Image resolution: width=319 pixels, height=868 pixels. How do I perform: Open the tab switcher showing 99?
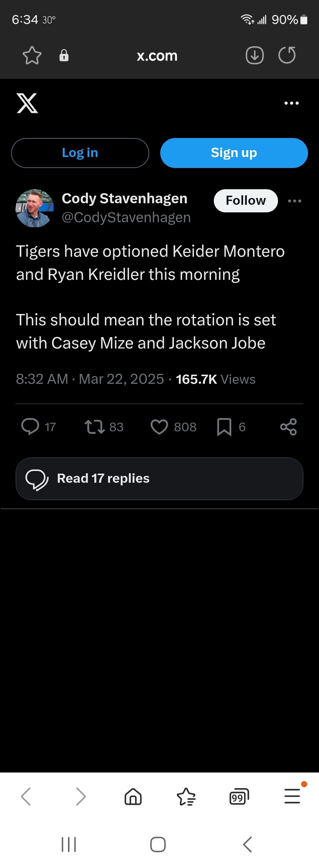239,796
